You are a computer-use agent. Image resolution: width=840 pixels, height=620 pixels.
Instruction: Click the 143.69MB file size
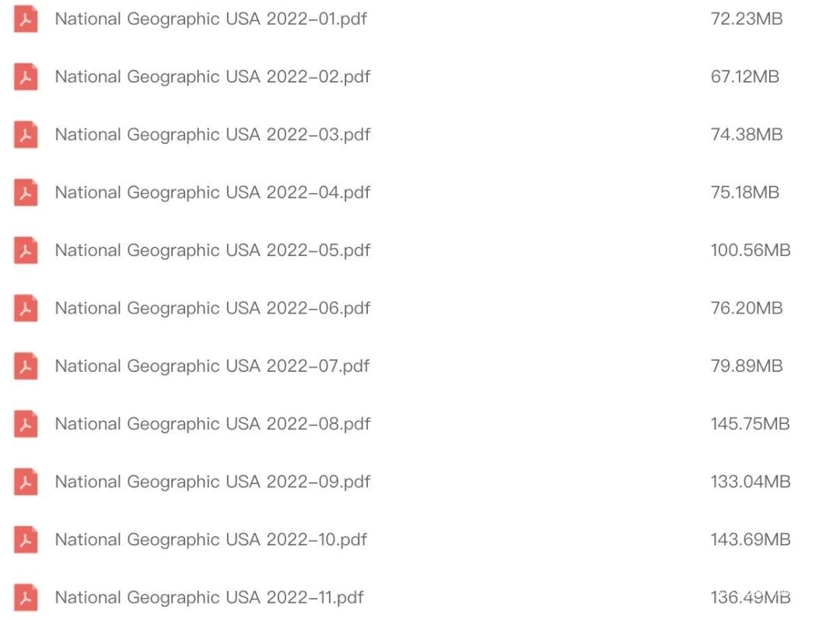pos(750,539)
